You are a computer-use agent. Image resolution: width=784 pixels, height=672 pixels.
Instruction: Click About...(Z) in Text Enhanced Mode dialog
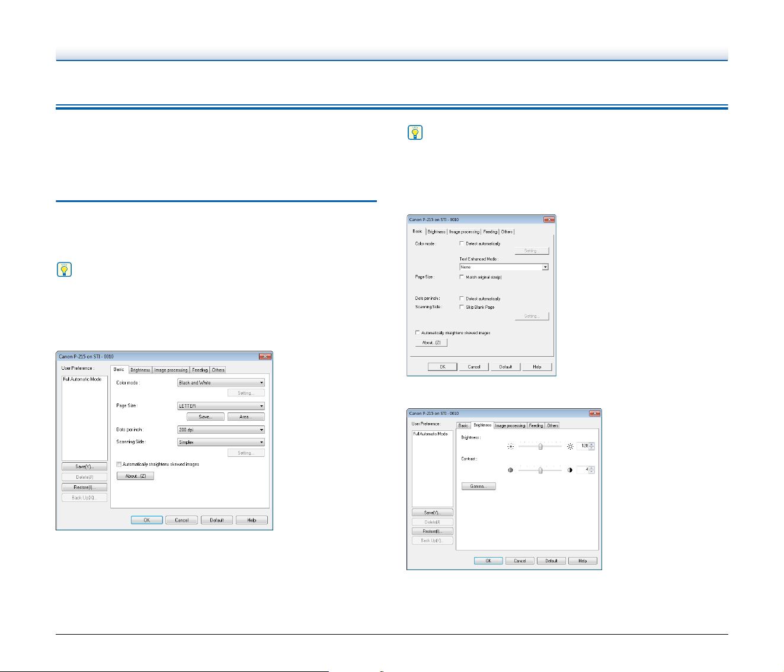coord(431,343)
